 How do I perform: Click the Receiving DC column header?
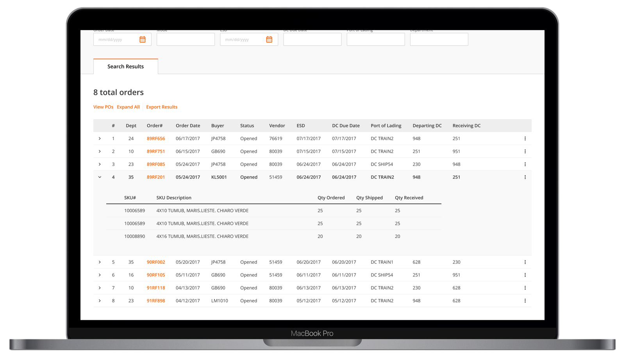(x=466, y=126)
